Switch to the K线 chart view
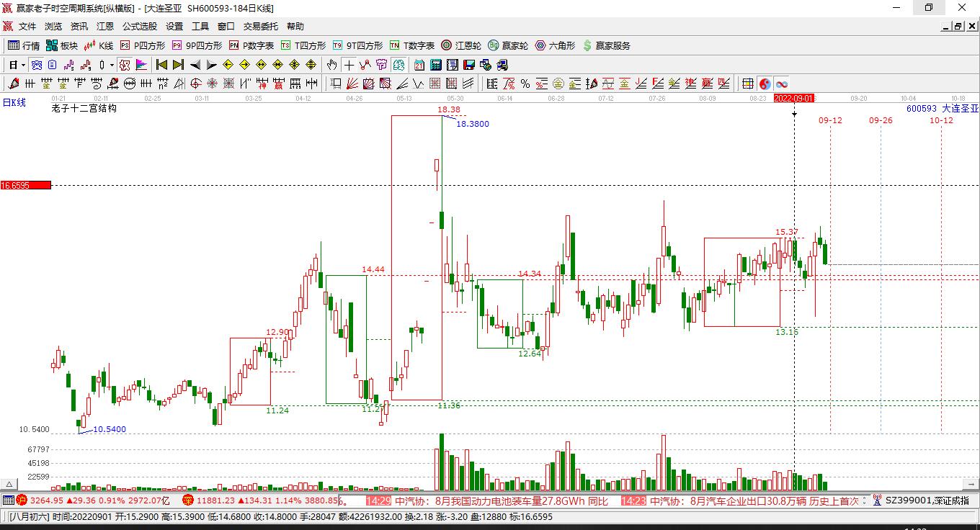 point(99,45)
